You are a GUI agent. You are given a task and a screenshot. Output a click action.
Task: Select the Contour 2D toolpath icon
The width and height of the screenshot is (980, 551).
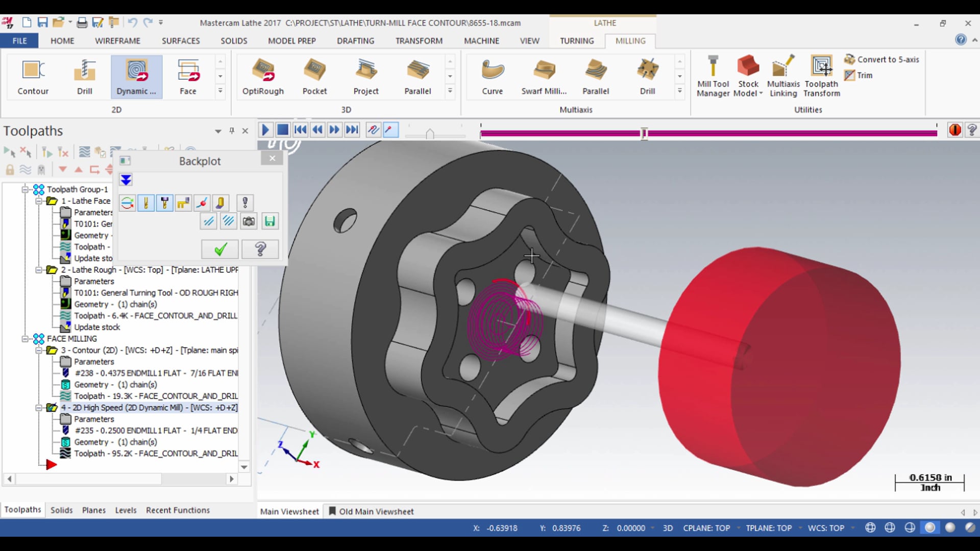(33, 77)
